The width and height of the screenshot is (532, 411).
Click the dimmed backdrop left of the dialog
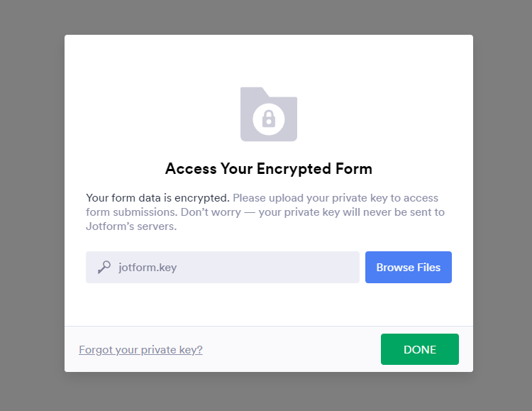[32, 206]
